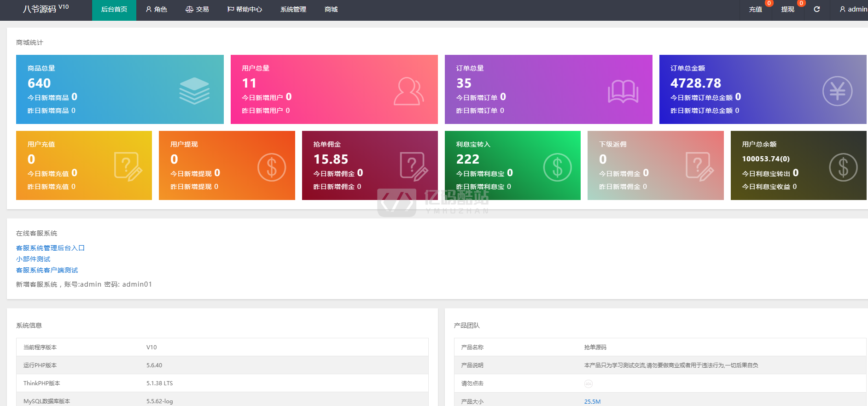This screenshot has width=868, height=406.
Task: Click the yen icon on 订单总金额 card
Action: point(837,91)
